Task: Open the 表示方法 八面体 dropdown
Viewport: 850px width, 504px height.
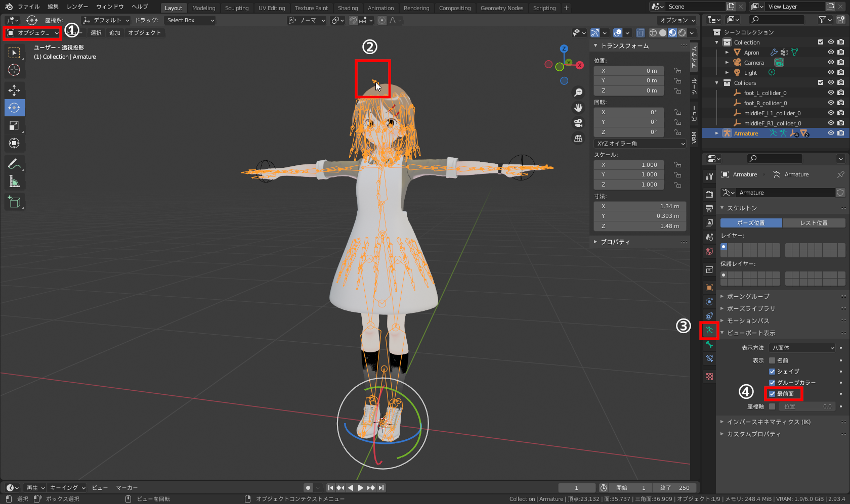Action: (802, 348)
